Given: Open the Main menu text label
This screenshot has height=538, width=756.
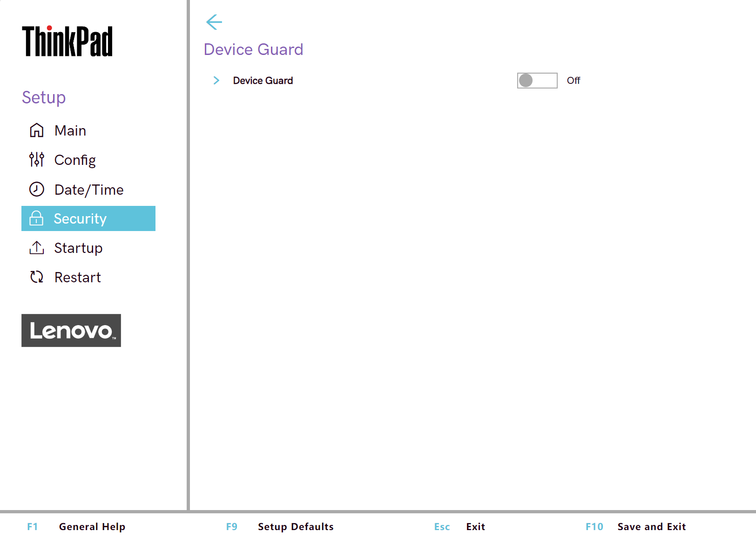Looking at the screenshot, I should coord(70,130).
